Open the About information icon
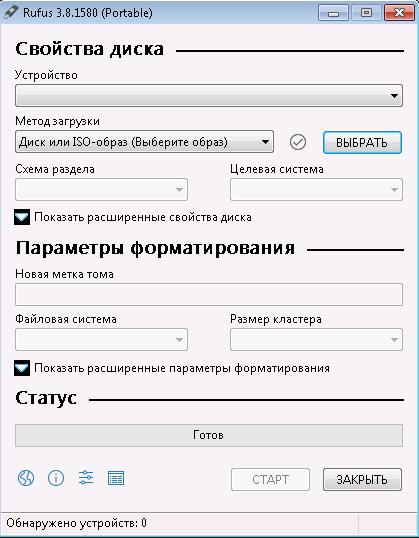Image resolution: width=419 pixels, height=538 pixels. [x=56, y=478]
